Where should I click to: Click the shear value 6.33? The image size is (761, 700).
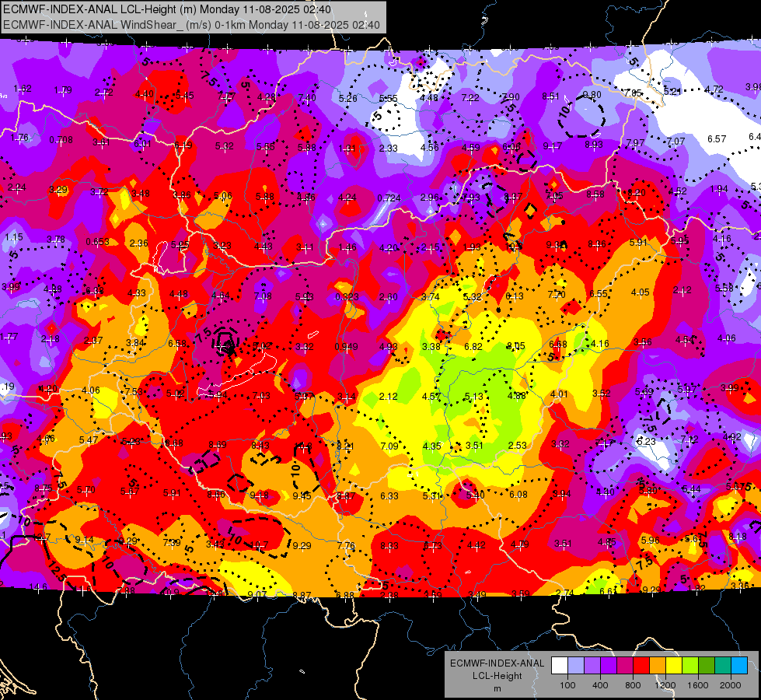pos(389,495)
